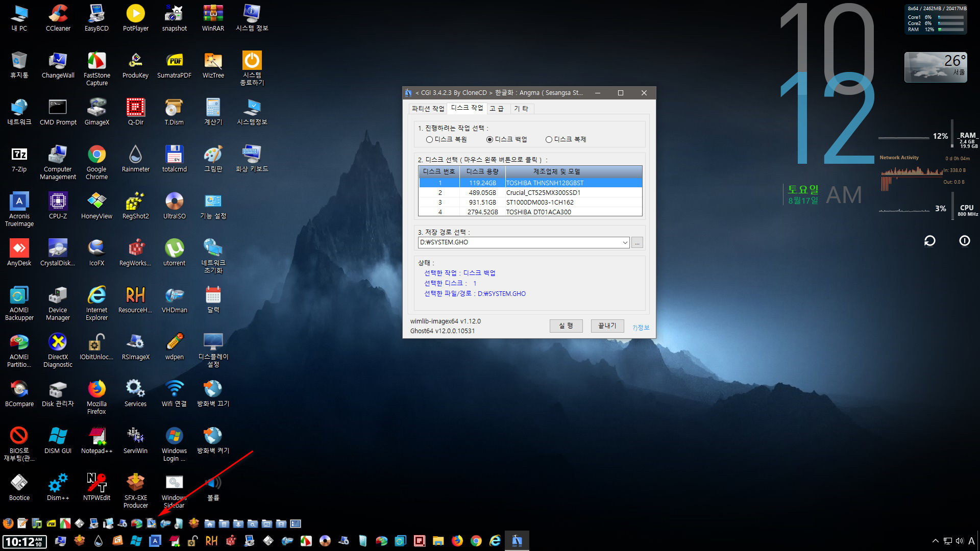
Task: Open the 고급 tab
Action: (x=497, y=109)
